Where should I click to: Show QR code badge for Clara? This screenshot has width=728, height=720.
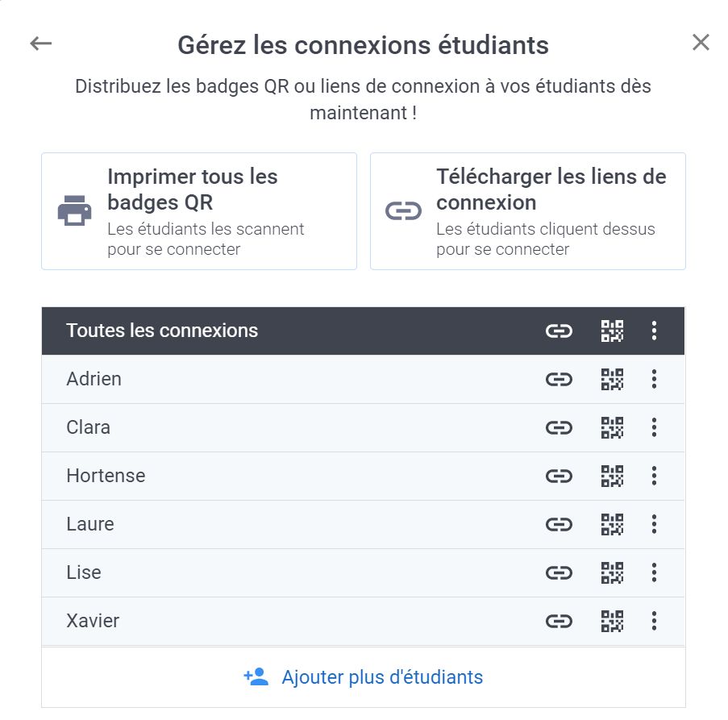613,427
